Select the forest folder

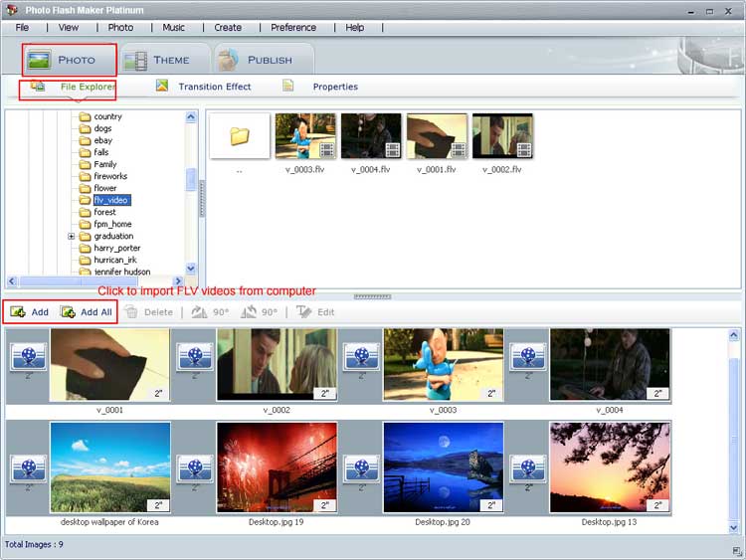[x=97, y=212]
